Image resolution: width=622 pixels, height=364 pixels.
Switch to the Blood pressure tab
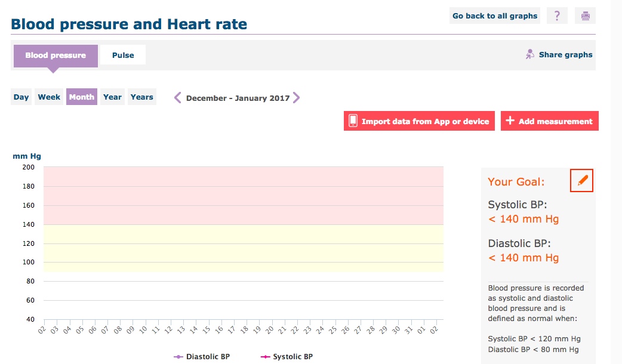(x=56, y=55)
